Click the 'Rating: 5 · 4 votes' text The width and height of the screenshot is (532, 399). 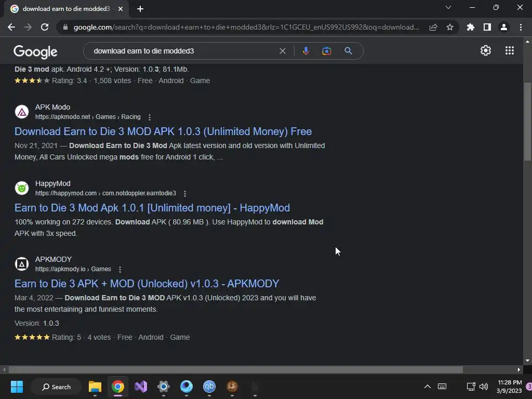[x=82, y=337]
